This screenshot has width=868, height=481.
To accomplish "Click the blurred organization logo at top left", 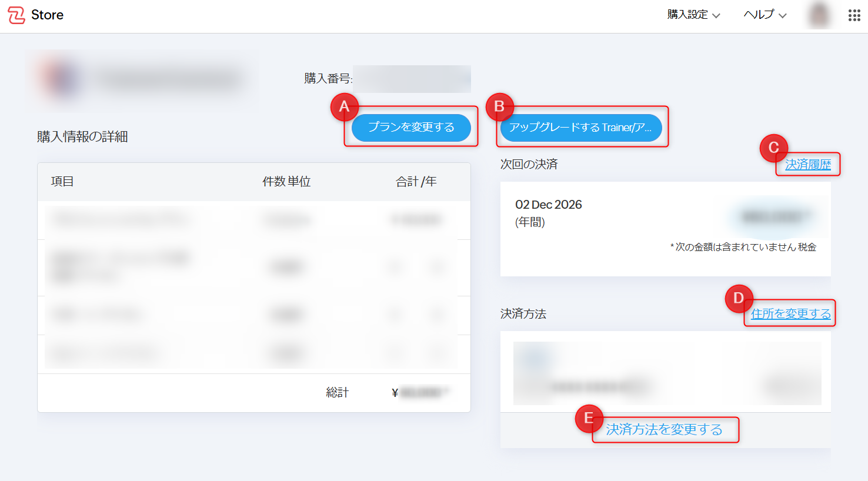I will point(61,79).
